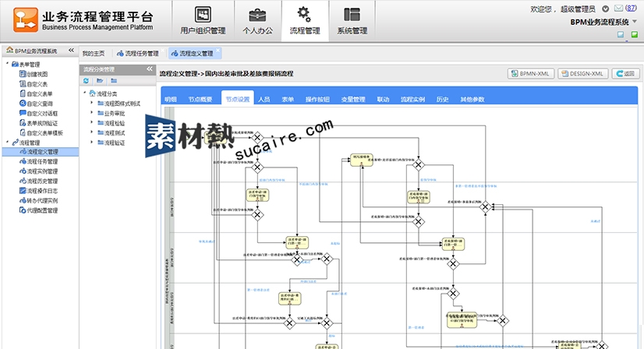The width and height of the screenshot is (644, 349).
Task: Open 表单规则验证 in the sidebar tree
Action: click(39, 123)
